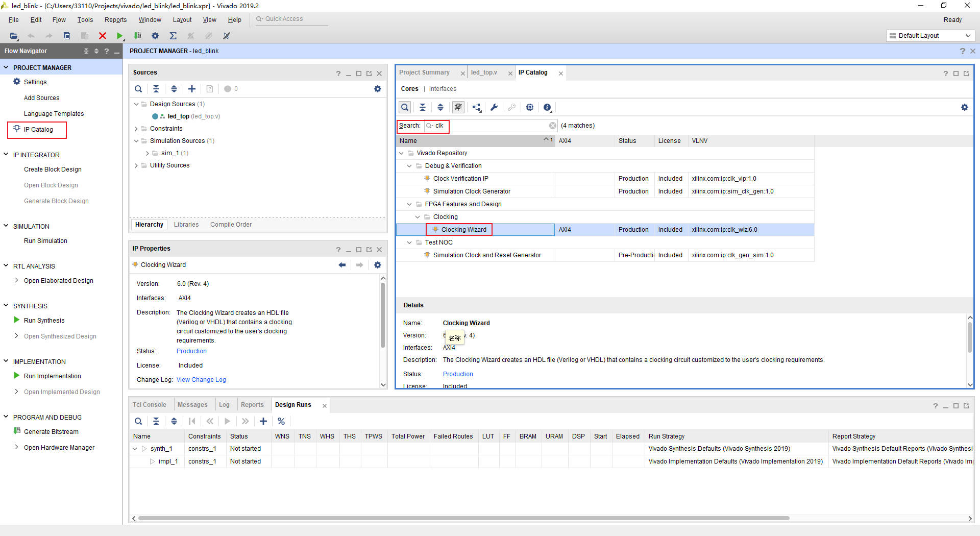The image size is (980, 536).
Task: Select the Clocking Wizard IP row
Action: (605, 230)
